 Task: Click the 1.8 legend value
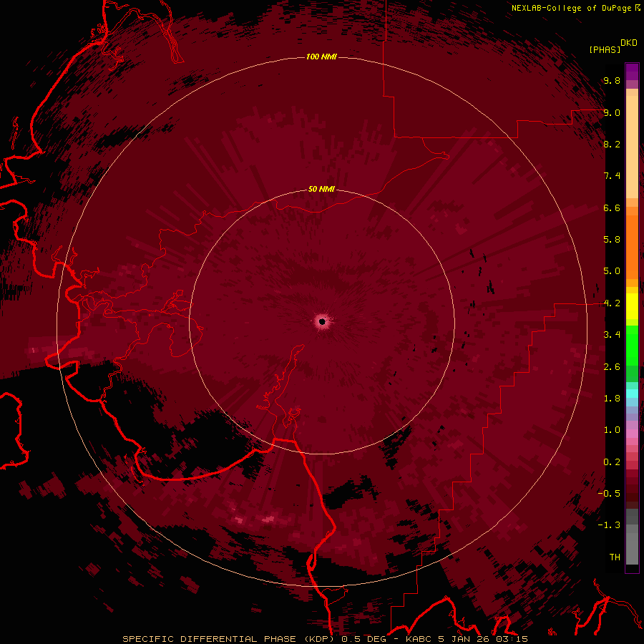612,399
